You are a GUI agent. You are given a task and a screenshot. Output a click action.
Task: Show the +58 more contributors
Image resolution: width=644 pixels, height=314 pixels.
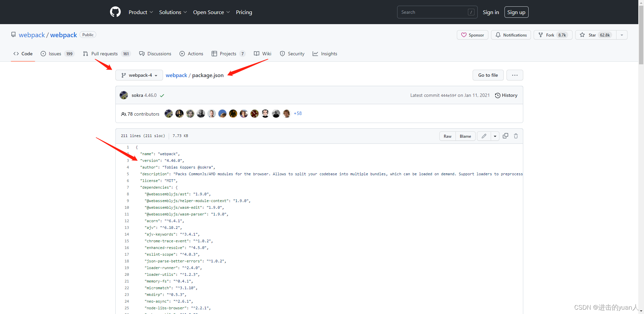coord(298,113)
